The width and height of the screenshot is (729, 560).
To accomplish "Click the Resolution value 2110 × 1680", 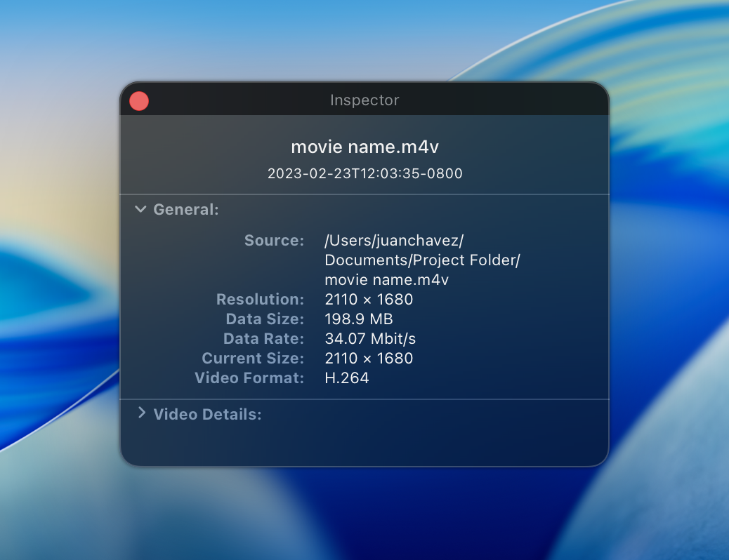I will coord(369,299).
